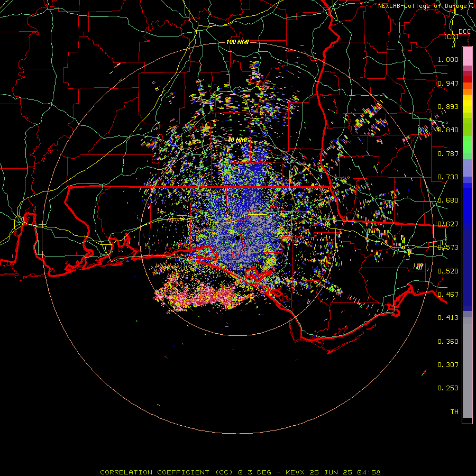Click the 0.253 legend value

448,388
